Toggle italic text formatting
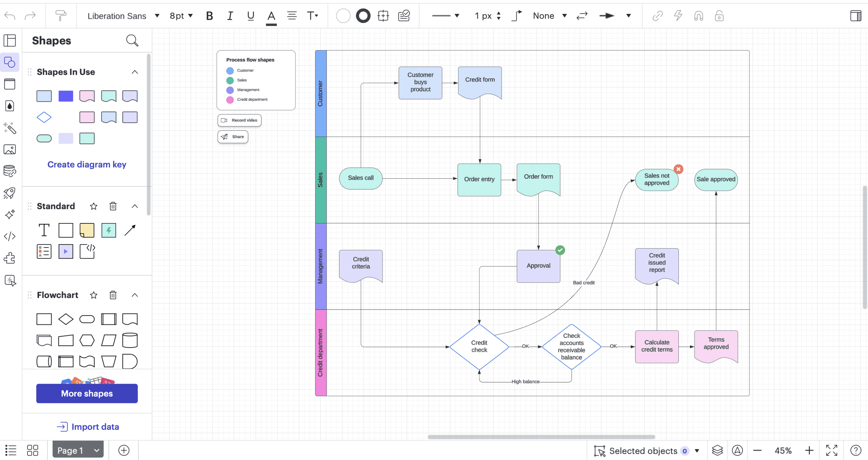The height and width of the screenshot is (460, 868). point(230,16)
